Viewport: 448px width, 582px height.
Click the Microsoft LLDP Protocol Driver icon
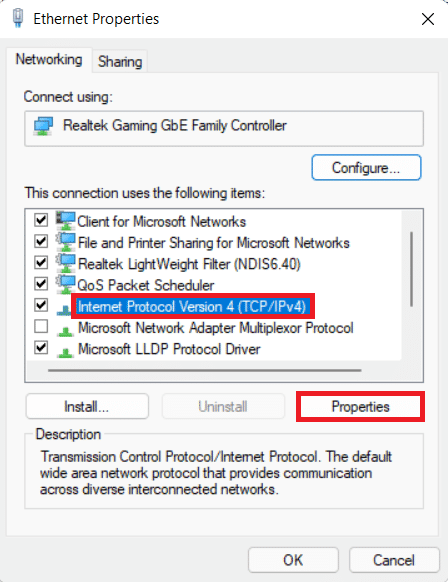pos(65,351)
